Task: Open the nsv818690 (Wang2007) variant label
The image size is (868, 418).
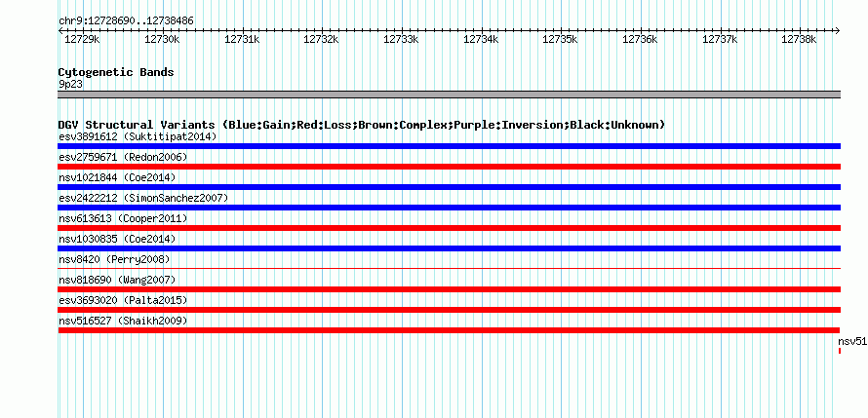Action: point(117,280)
